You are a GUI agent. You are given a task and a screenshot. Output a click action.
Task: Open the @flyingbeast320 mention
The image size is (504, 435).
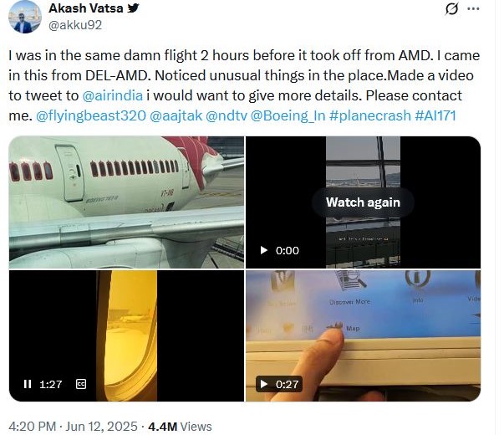pyautogui.click(x=91, y=115)
